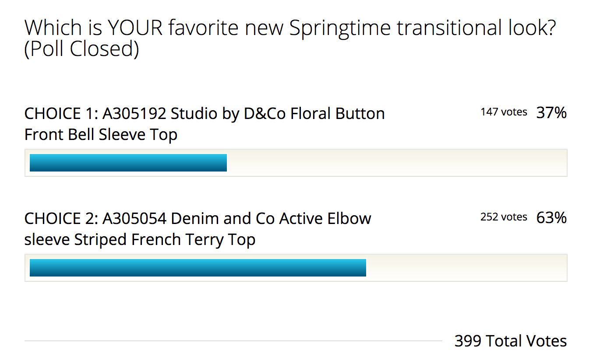The width and height of the screenshot is (600, 364).
Task: Click the "(Poll Closed)" status text
Action: click(82, 49)
